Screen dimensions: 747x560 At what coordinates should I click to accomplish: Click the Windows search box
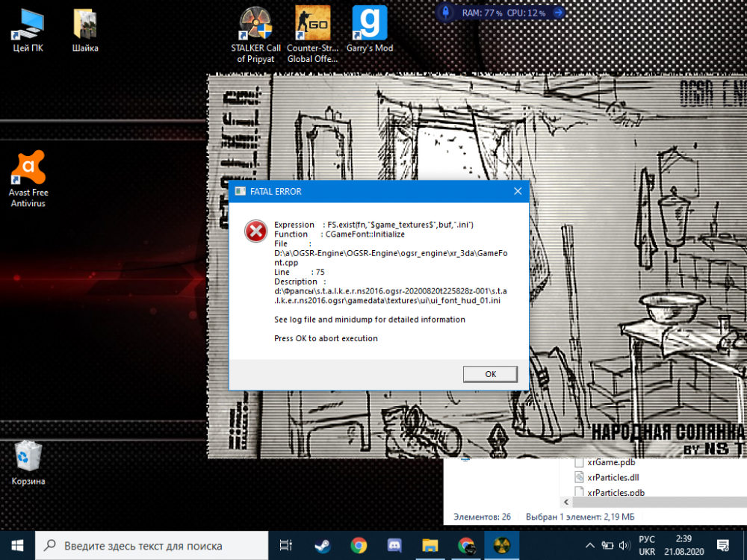149,545
